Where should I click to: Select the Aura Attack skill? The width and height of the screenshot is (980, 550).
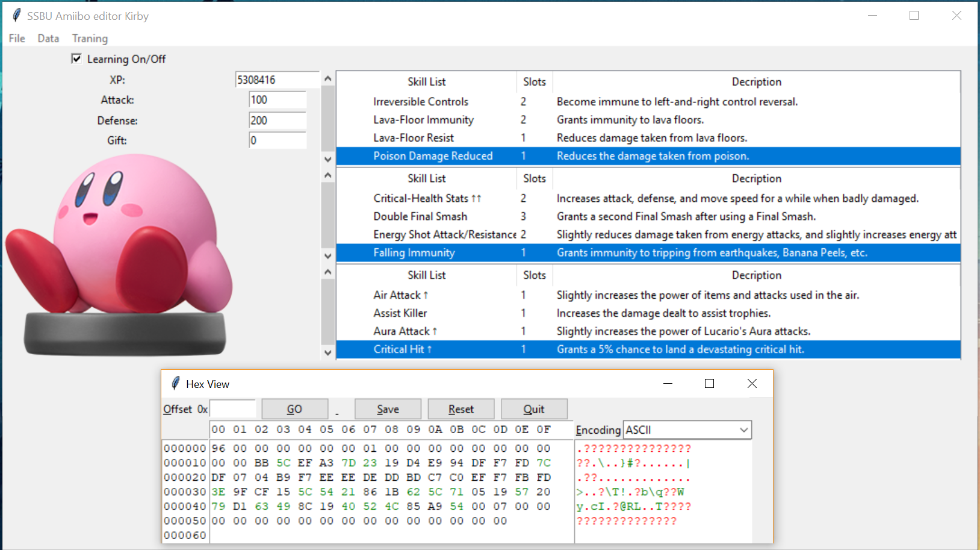point(648,331)
